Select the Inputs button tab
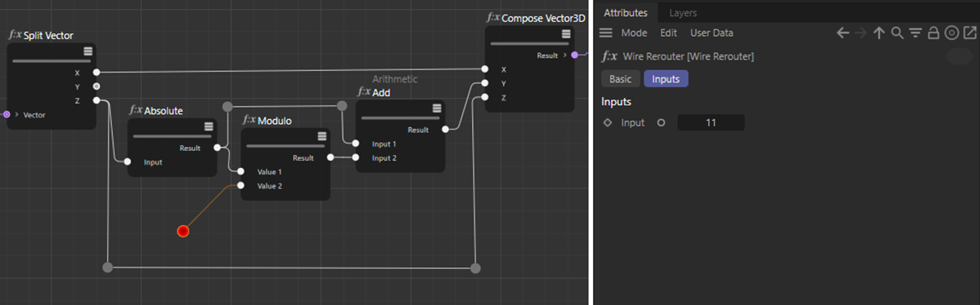This screenshot has width=980, height=305. [666, 79]
